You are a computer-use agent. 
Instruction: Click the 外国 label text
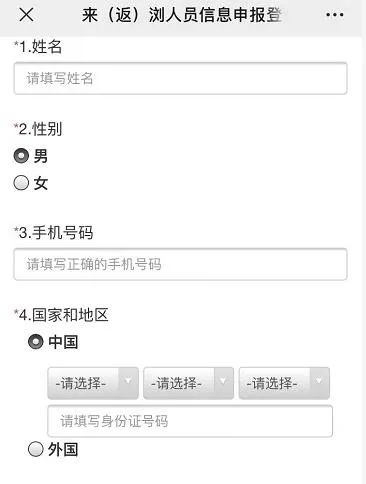pos(63,449)
